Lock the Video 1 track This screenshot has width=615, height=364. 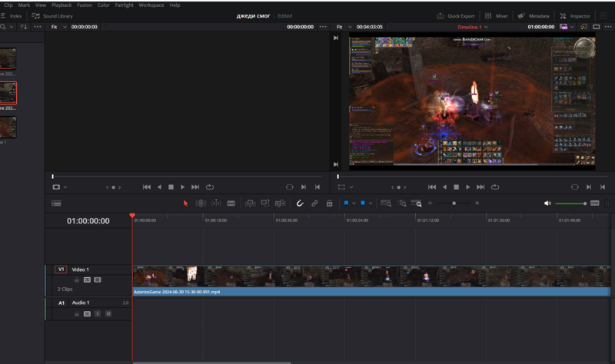point(77,280)
